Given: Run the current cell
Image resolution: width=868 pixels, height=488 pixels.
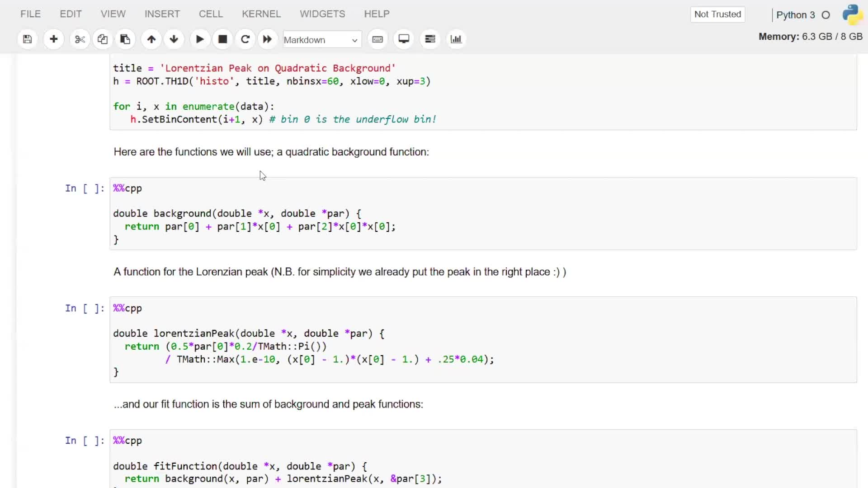Looking at the screenshot, I should click(200, 39).
